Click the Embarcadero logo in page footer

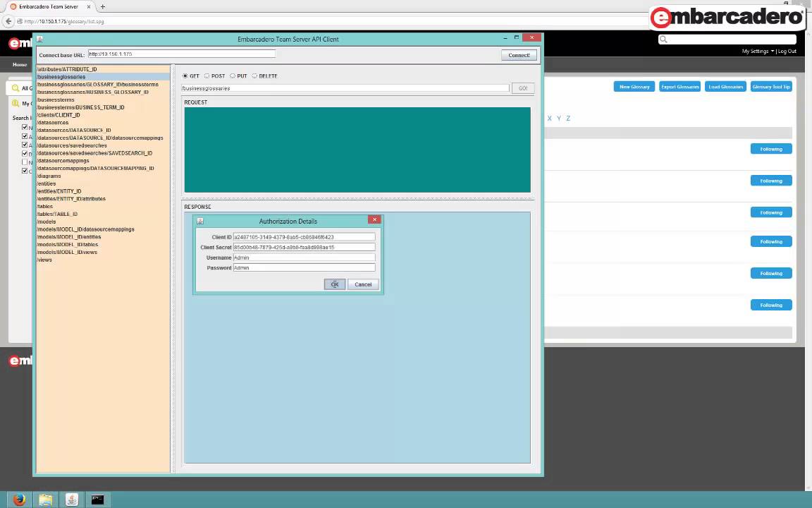[20, 361]
